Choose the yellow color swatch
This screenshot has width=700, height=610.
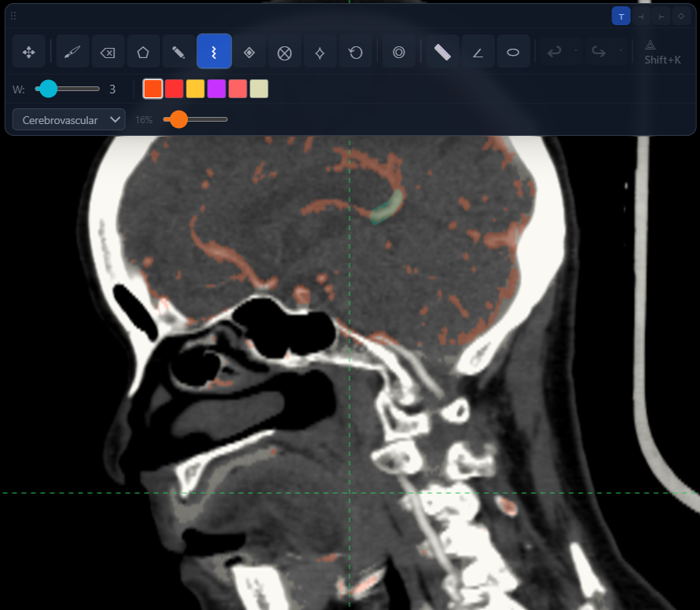pyautogui.click(x=195, y=89)
